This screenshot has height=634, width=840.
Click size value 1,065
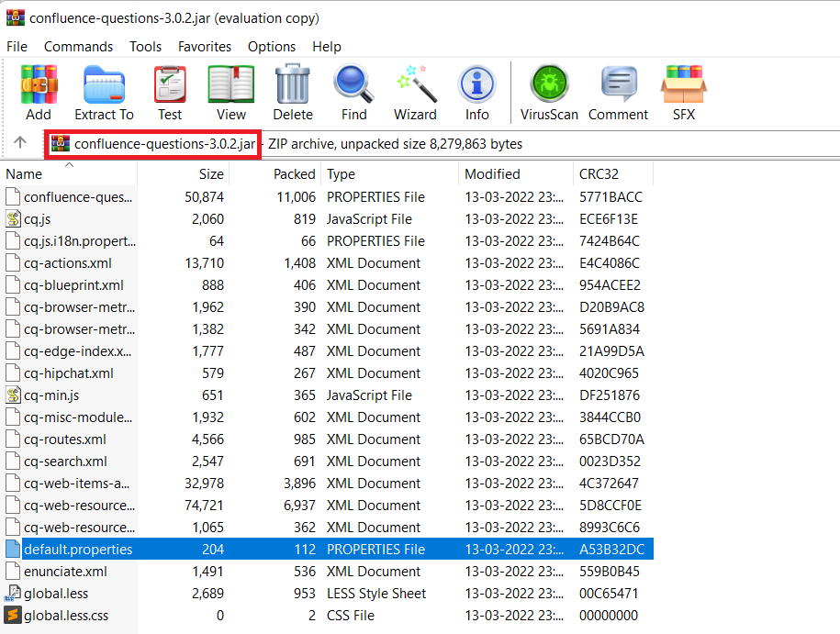[207, 527]
